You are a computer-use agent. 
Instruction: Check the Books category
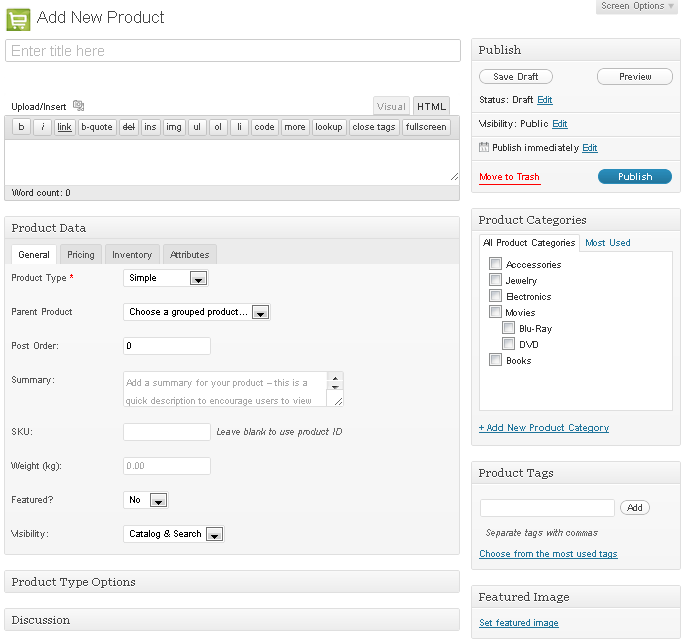495,360
